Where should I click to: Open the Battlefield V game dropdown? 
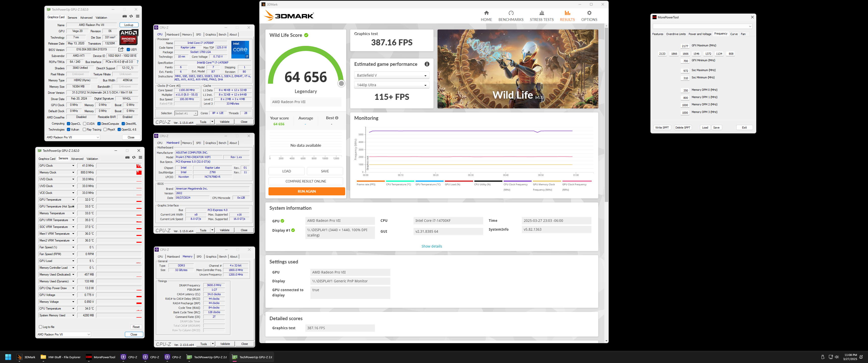point(392,75)
